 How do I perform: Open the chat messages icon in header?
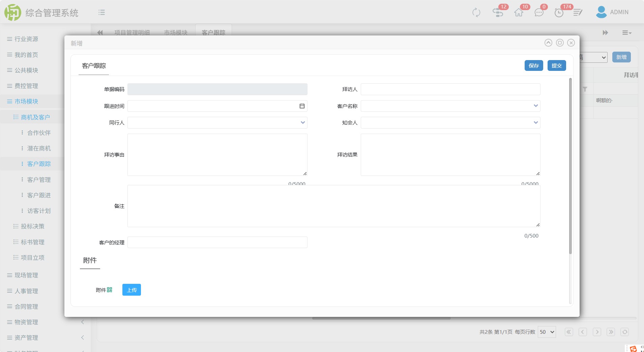click(x=539, y=12)
